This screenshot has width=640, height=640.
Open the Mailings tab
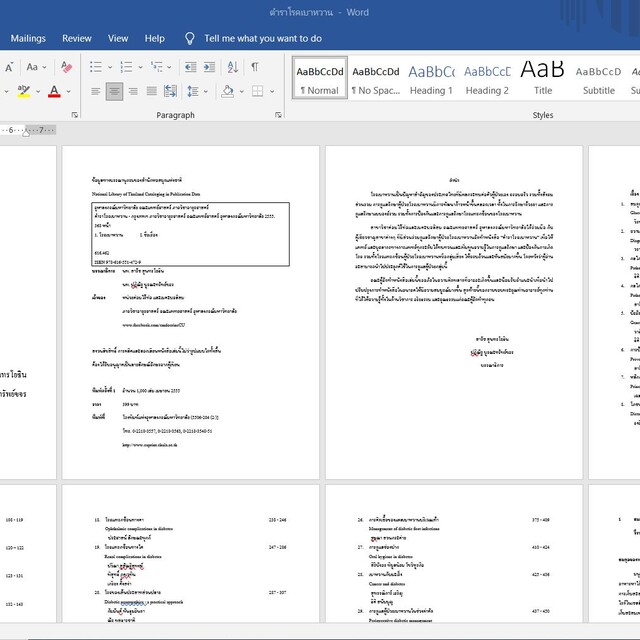(28, 38)
